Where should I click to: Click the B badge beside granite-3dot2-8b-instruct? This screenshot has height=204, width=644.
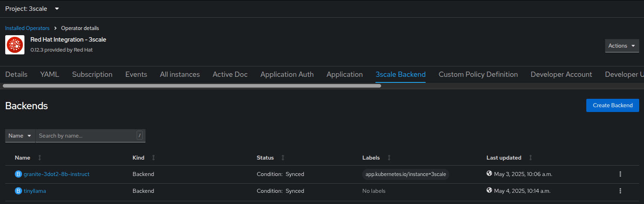click(18, 174)
